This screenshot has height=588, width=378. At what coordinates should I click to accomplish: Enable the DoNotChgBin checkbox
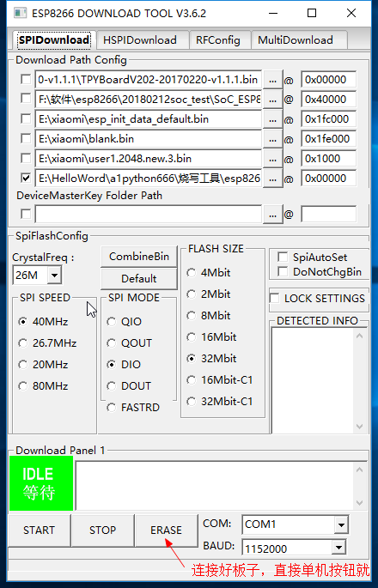pyautogui.click(x=283, y=271)
